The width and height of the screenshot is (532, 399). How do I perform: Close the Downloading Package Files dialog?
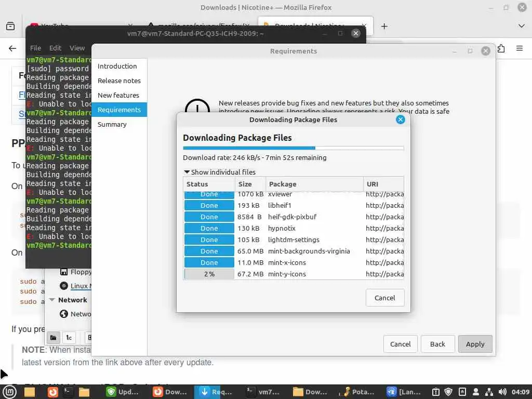point(401,119)
